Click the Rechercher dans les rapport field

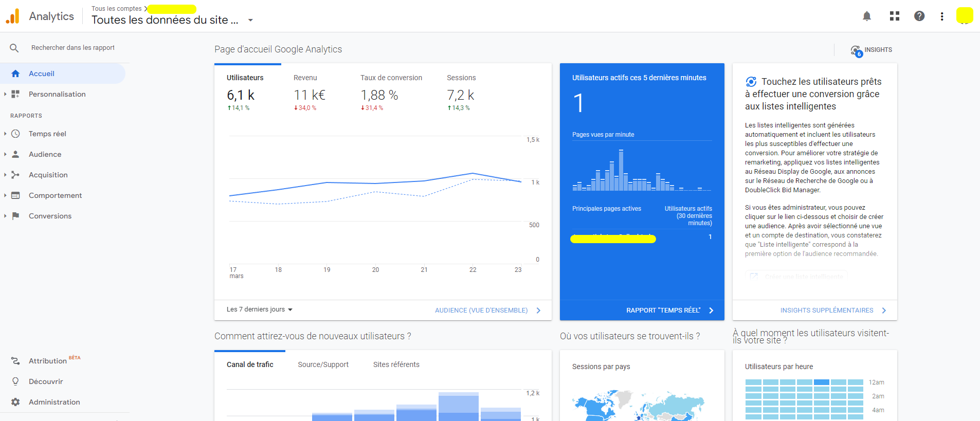click(x=73, y=48)
